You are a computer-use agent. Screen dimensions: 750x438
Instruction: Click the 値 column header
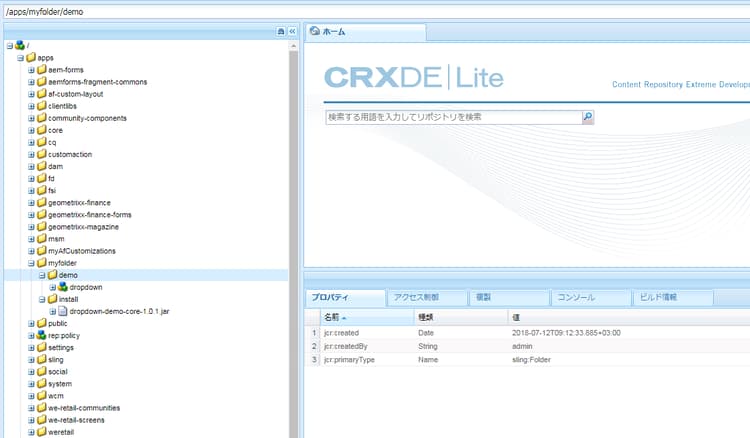(629, 317)
